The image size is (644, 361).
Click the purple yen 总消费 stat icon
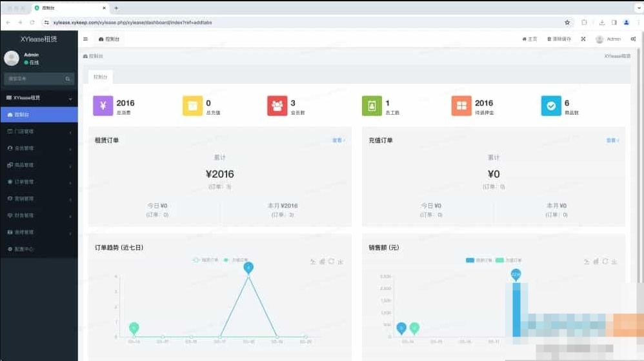[103, 106]
